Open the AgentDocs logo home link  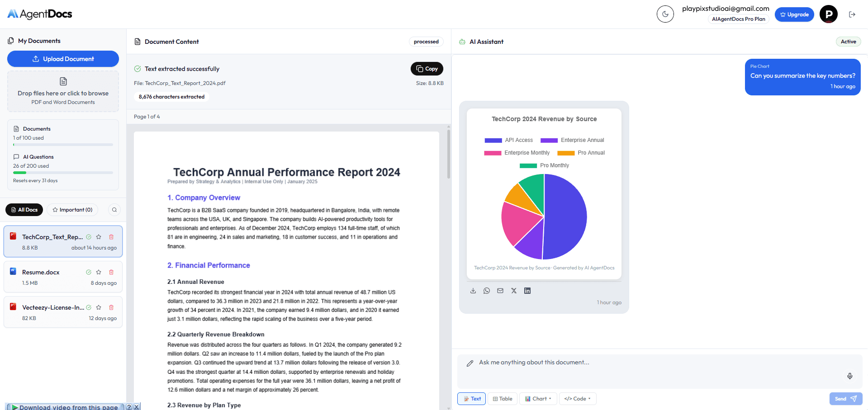[40, 14]
